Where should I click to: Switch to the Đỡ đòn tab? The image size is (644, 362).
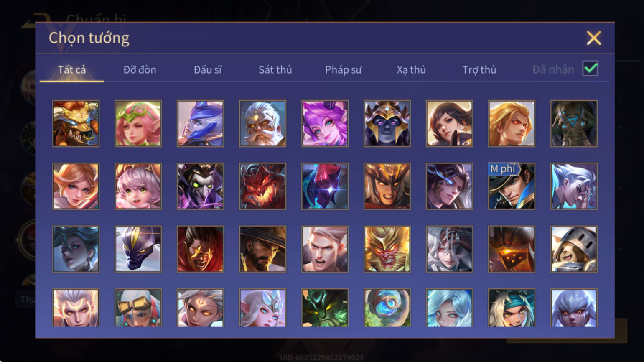tap(140, 69)
